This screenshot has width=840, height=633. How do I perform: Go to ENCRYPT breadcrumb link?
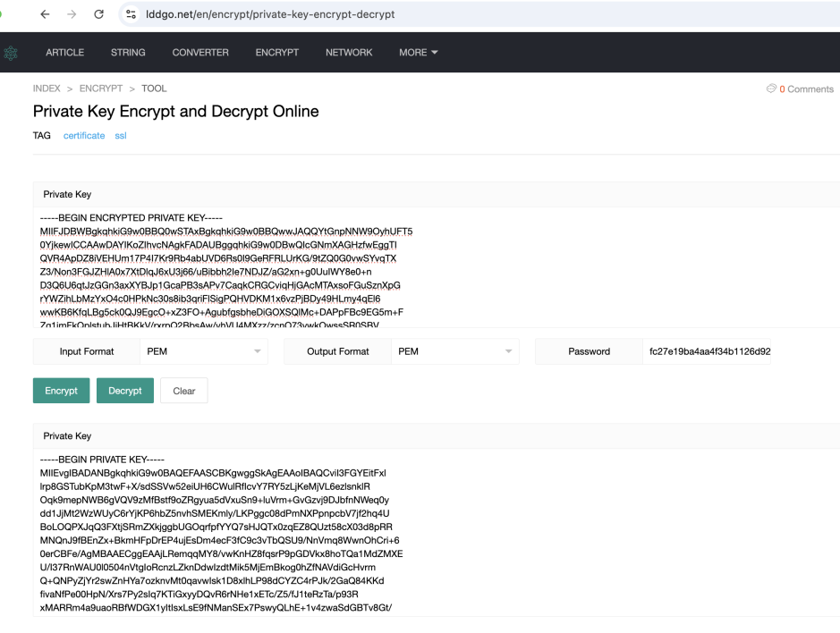101,89
